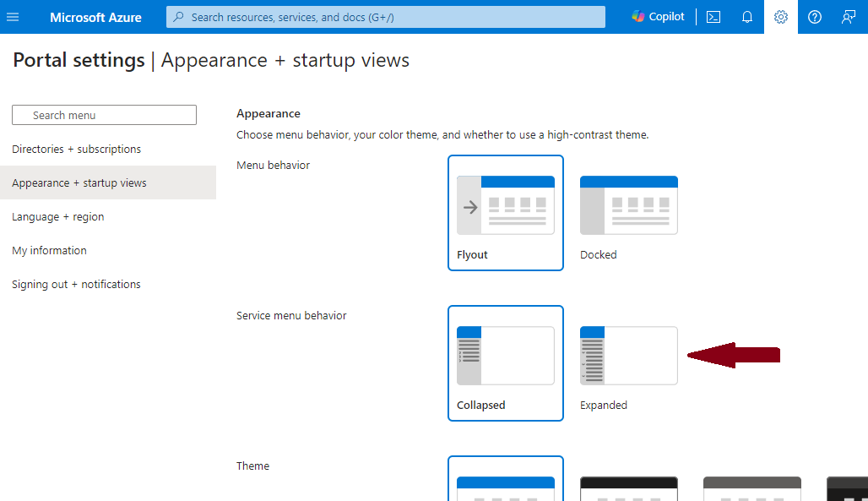Open the portal hamburger menu
This screenshot has height=501, width=868.
click(13, 17)
